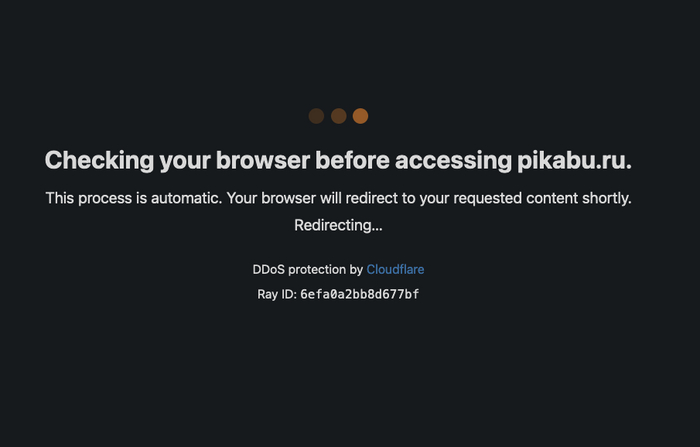700x447 pixels.
Task: Click the word "protection" before Cloudflare
Action: (318, 270)
